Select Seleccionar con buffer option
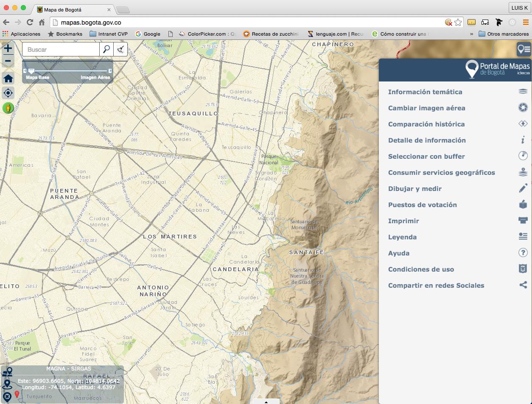Viewport: 532px width, 404px height. point(426,156)
